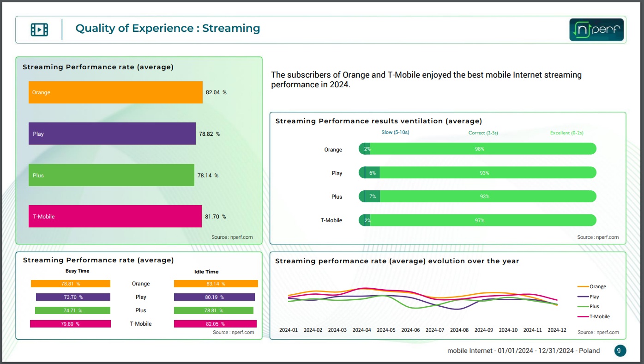Click the "Play" row label in ventilation chart
Screen dimensions: 644x364
[337, 173]
